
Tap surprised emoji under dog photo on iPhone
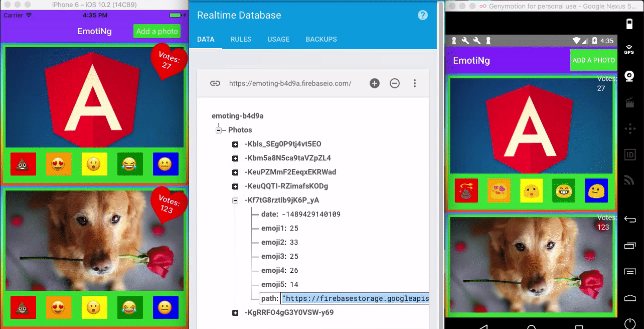[x=94, y=307]
